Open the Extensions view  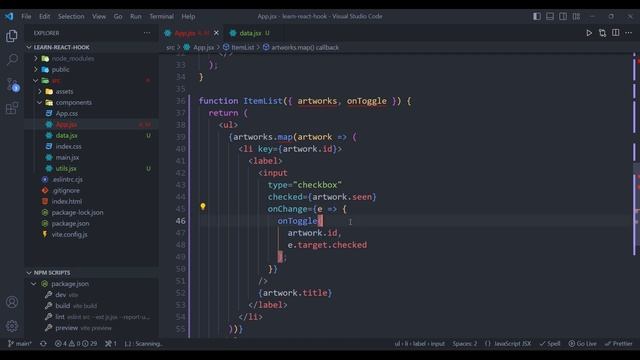tap(12, 108)
